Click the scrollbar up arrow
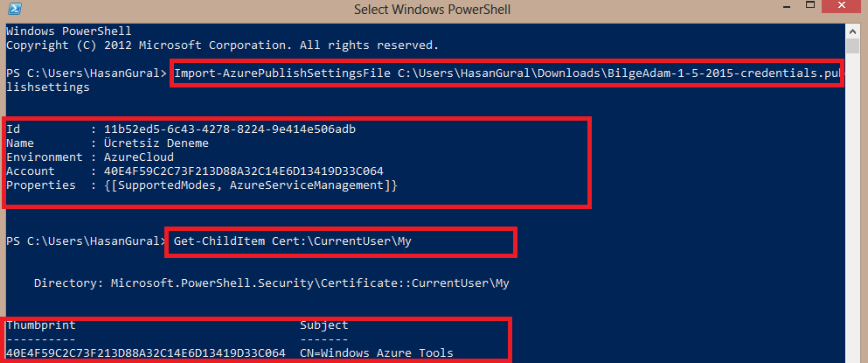 click(851, 31)
